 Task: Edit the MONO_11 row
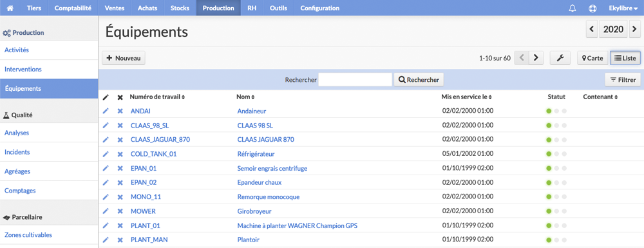[x=106, y=196]
